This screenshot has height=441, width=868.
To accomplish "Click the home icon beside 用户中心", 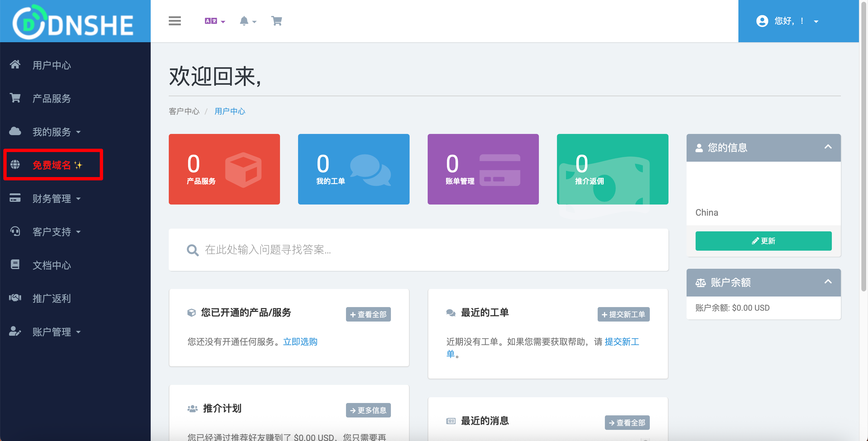I will (x=15, y=64).
